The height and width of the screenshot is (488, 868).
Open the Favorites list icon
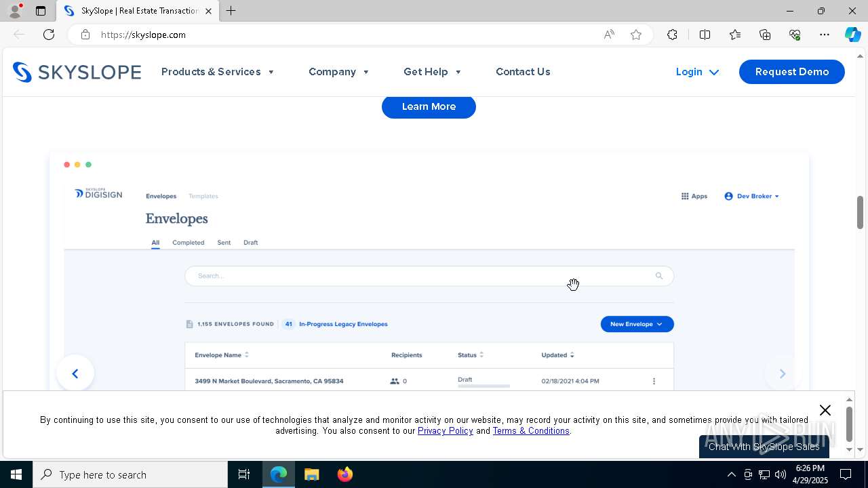(x=735, y=35)
